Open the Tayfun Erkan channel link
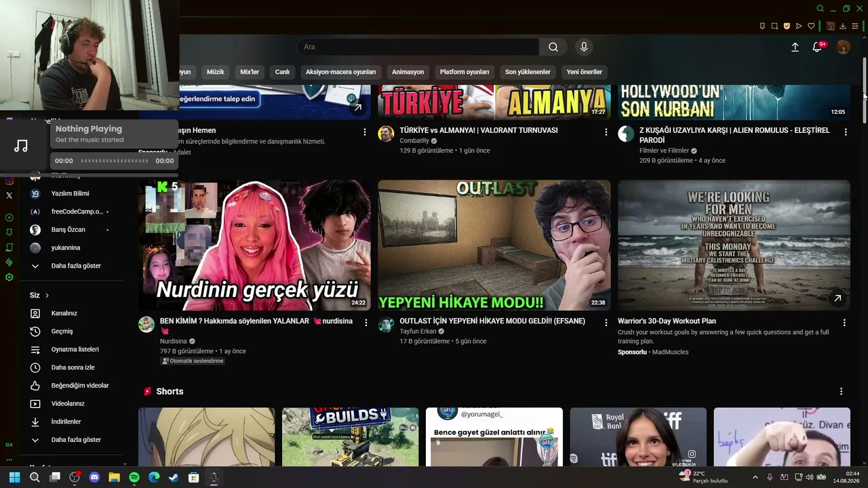The width and height of the screenshot is (868, 488). (418, 331)
